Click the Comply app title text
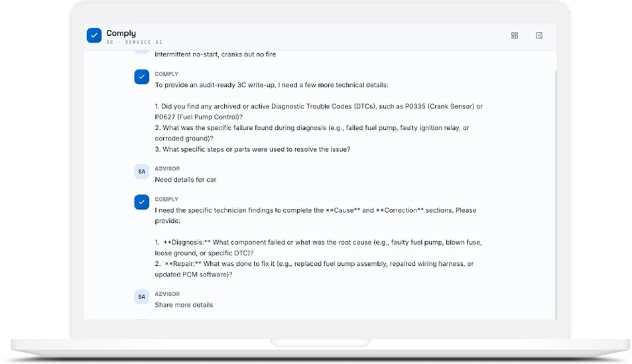This screenshot has width=632, height=364. (121, 33)
